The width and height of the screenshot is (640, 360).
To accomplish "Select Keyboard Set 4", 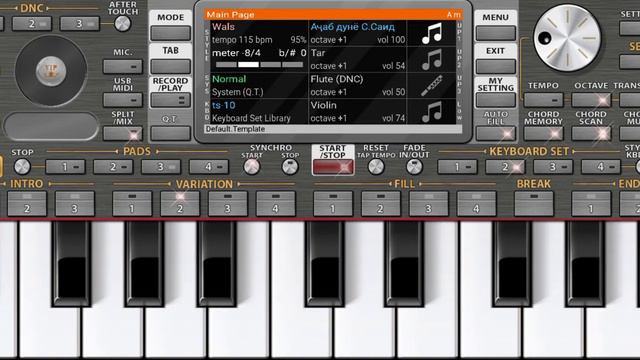I will [600, 167].
